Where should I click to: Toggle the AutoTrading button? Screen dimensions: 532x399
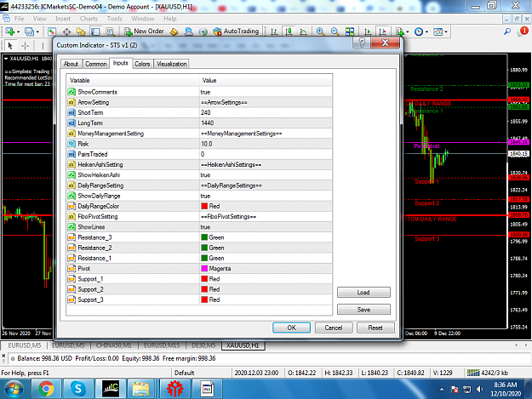tap(236, 31)
